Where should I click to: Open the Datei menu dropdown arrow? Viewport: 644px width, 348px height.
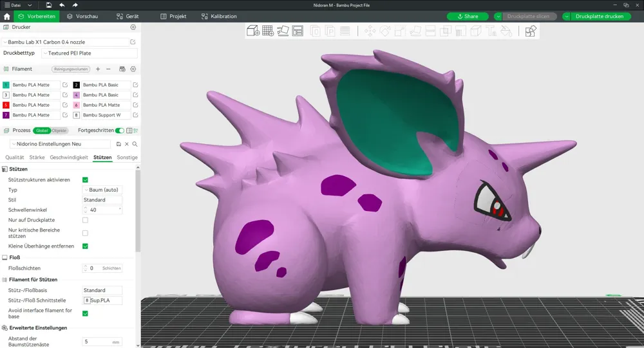pyautogui.click(x=30, y=5)
